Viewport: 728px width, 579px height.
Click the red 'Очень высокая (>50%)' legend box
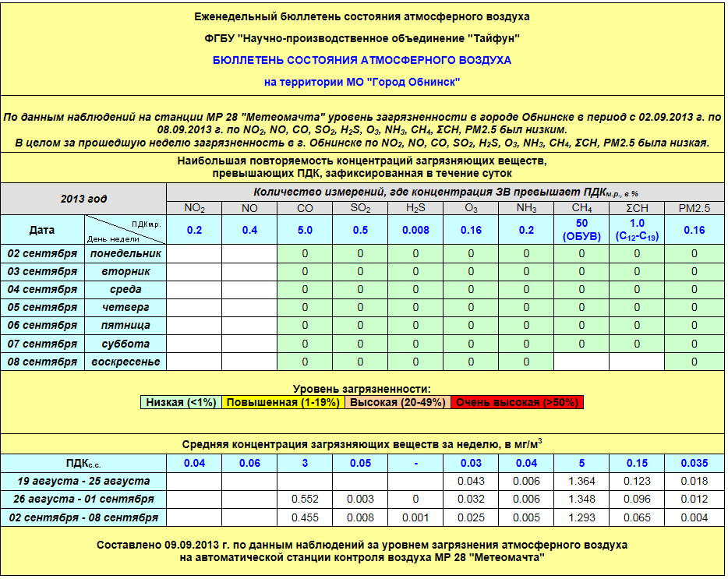point(518,402)
